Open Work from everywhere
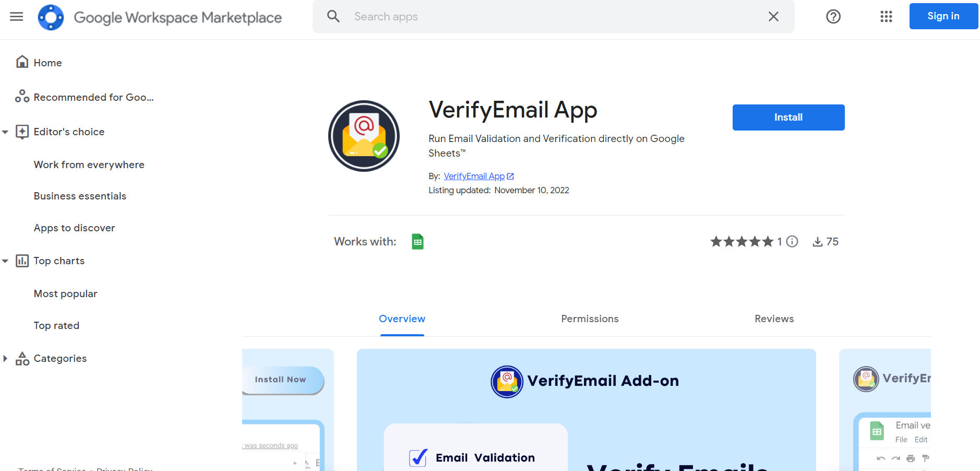The image size is (980, 471). [x=89, y=165]
